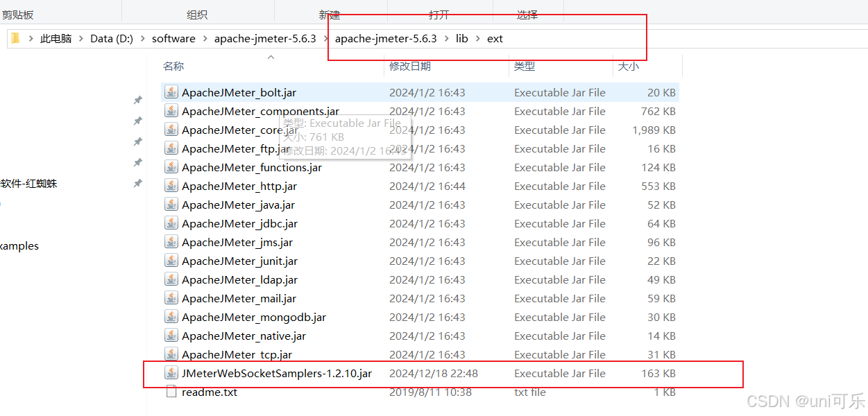Image resolution: width=868 pixels, height=416 pixels.
Task: Go to ext folder in the address bar
Action: 495,39
